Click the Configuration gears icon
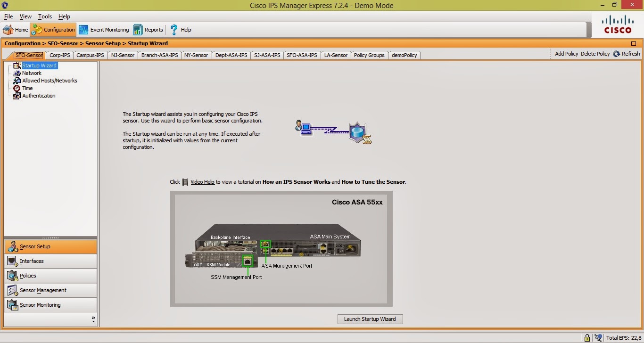Viewport: 644px width, 343px height. point(37,30)
